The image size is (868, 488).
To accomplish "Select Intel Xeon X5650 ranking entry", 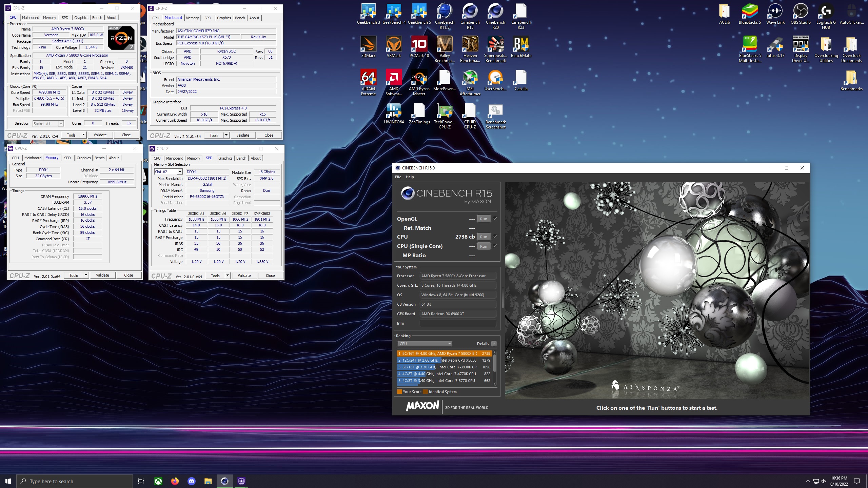I will 444,360.
